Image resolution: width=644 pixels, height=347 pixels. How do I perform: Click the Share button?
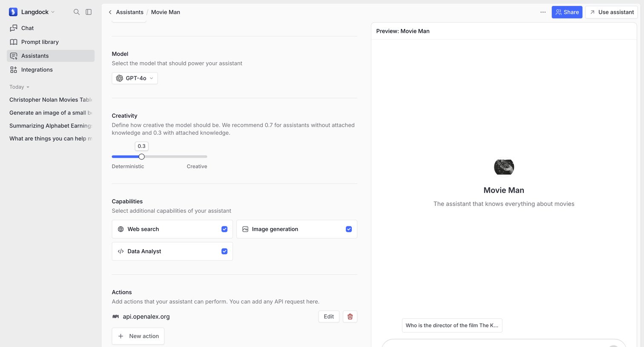coord(567,12)
